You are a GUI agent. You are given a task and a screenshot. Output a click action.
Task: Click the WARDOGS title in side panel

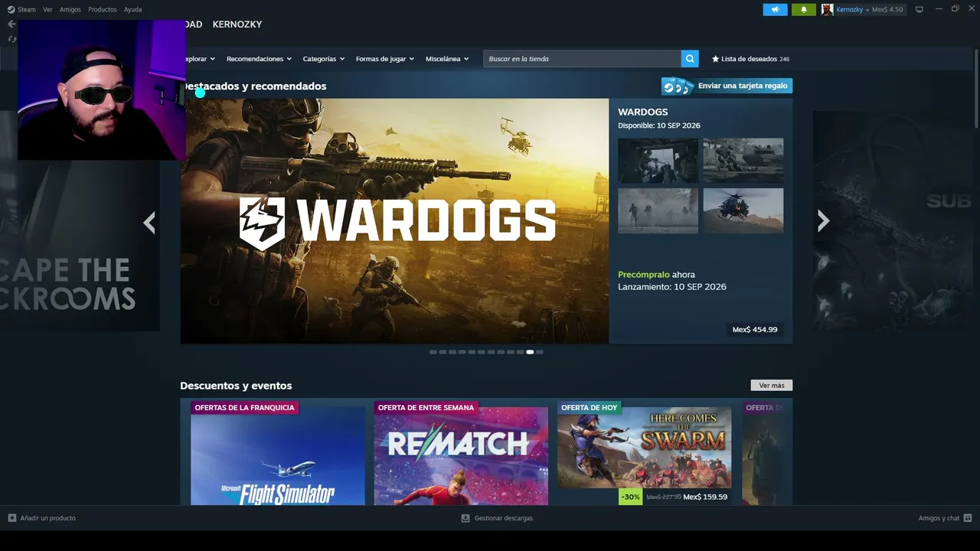(x=643, y=112)
